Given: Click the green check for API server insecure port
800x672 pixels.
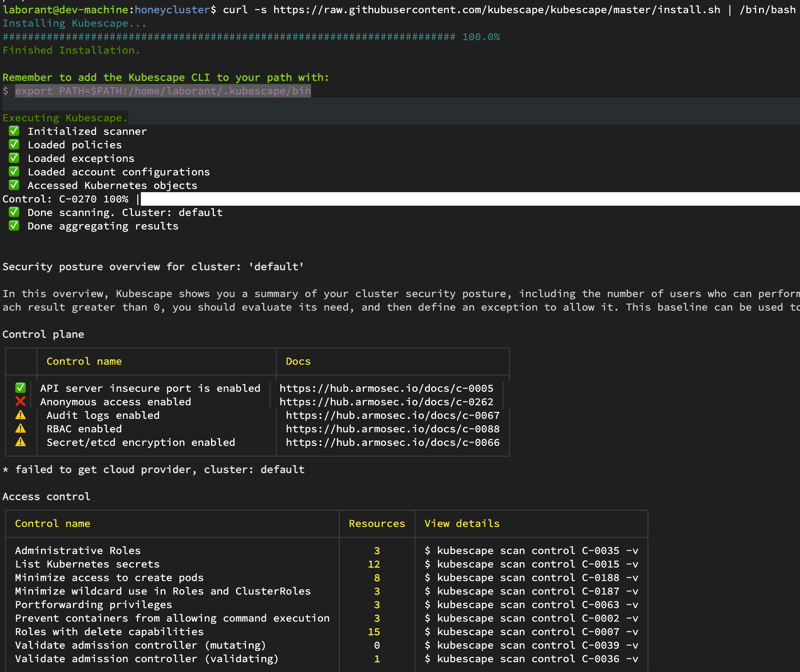Looking at the screenshot, I should pos(20,388).
